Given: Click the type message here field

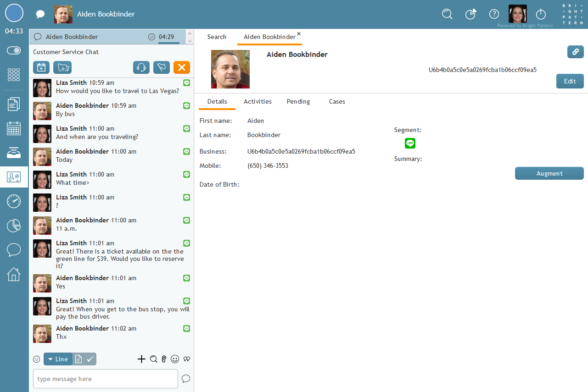Looking at the screenshot, I should [105, 379].
